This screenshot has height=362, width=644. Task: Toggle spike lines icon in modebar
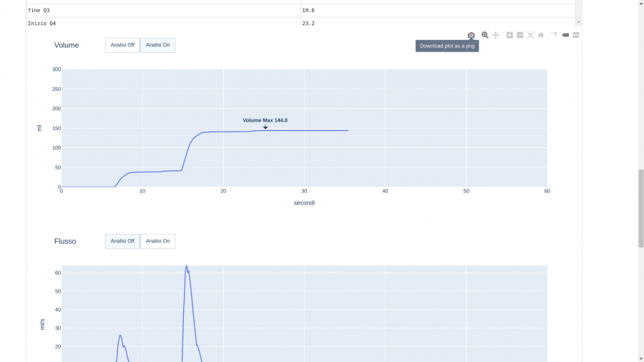click(x=555, y=35)
